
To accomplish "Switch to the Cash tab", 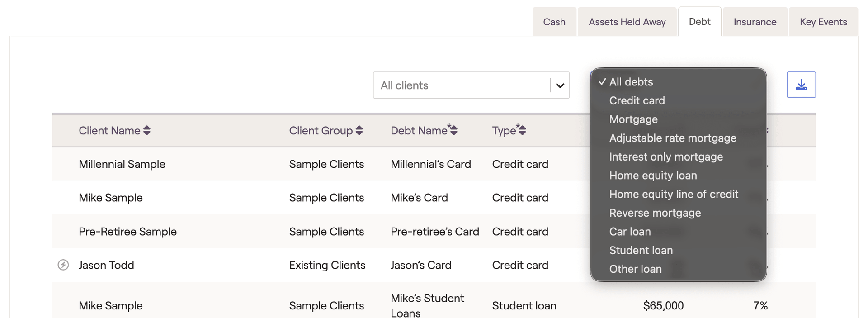I will coord(554,22).
